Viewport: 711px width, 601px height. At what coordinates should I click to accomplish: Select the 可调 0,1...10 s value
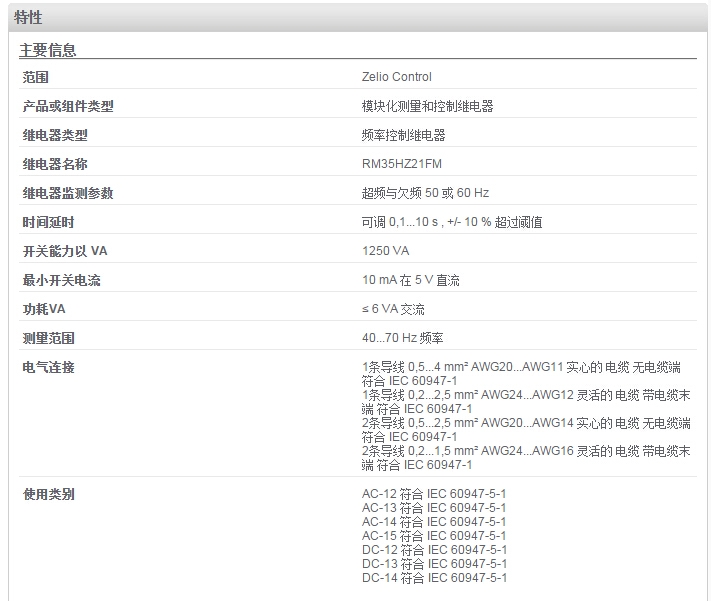pyautogui.click(x=452, y=222)
